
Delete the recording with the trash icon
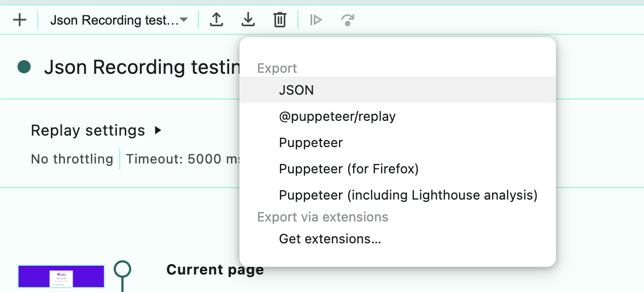279,20
